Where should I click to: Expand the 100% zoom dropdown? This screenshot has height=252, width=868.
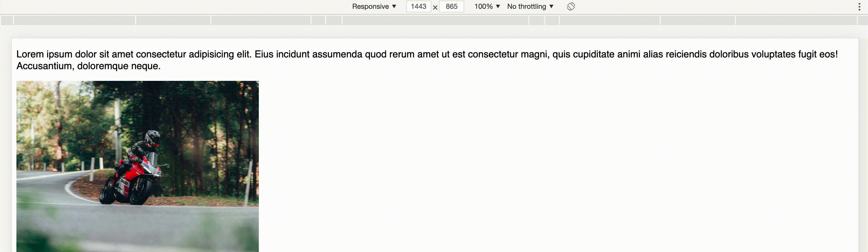tap(487, 6)
